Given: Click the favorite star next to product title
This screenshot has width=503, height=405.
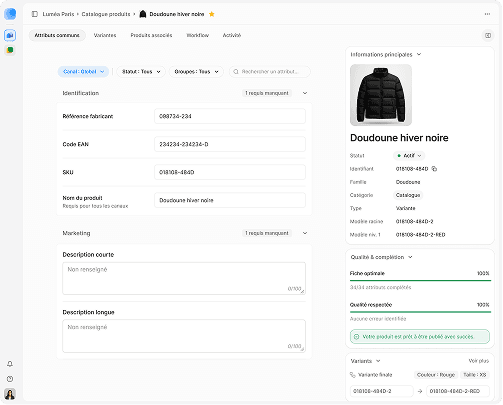Looking at the screenshot, I should tap(211, 14).
